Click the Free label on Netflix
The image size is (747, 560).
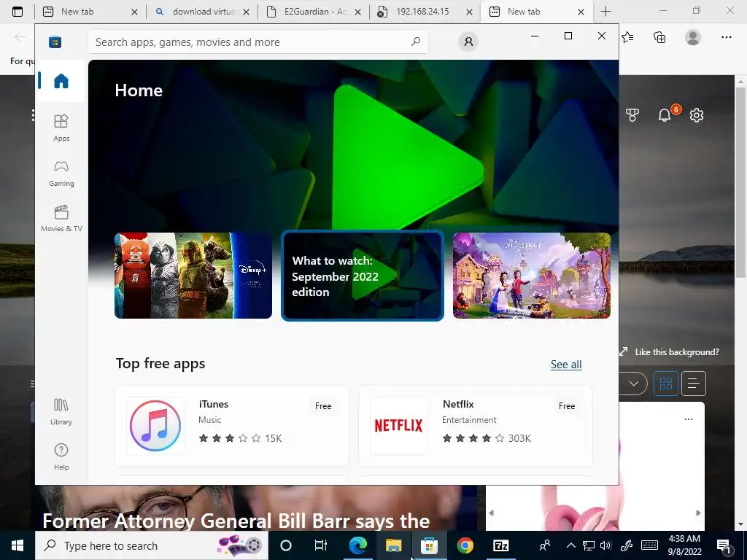(x=566, y=405)
